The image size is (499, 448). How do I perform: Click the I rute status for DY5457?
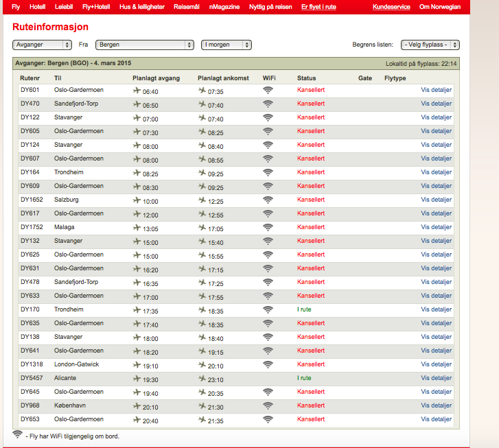[304, 378]
